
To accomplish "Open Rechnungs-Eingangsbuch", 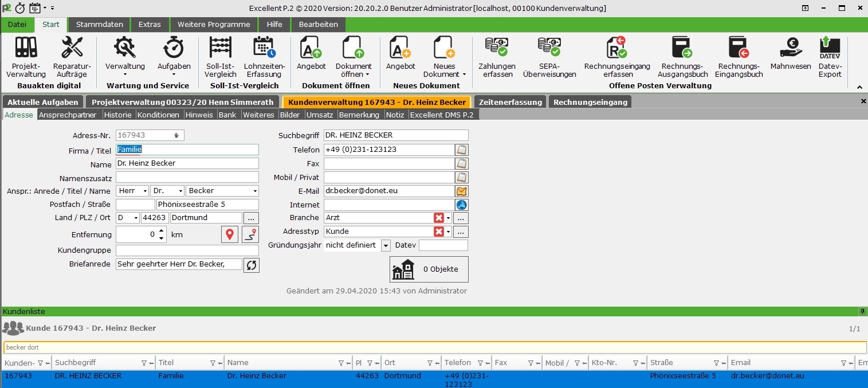I will pos(739,57).
